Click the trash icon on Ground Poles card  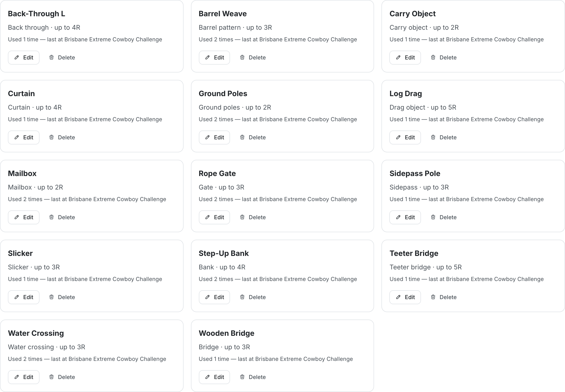[x=243, y=137]
